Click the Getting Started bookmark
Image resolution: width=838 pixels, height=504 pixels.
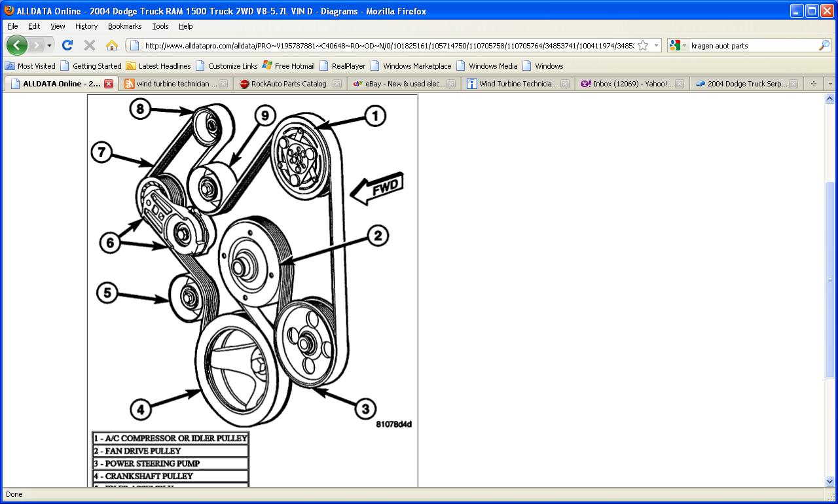point(90,65)
